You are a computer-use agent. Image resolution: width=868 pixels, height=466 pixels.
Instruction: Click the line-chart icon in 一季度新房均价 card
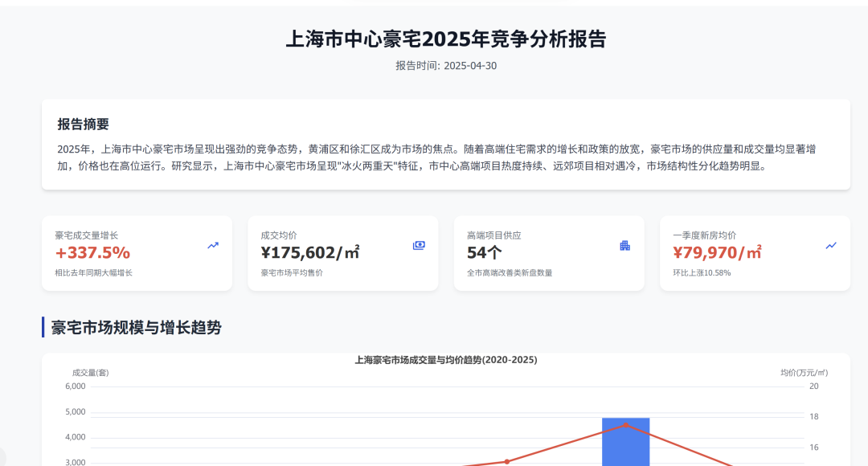[831, 245]
